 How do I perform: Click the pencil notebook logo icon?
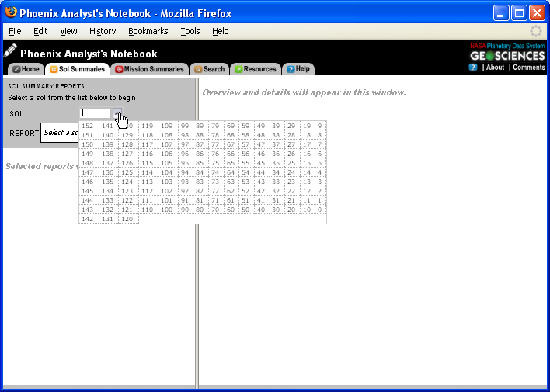[x=10, y=51]
